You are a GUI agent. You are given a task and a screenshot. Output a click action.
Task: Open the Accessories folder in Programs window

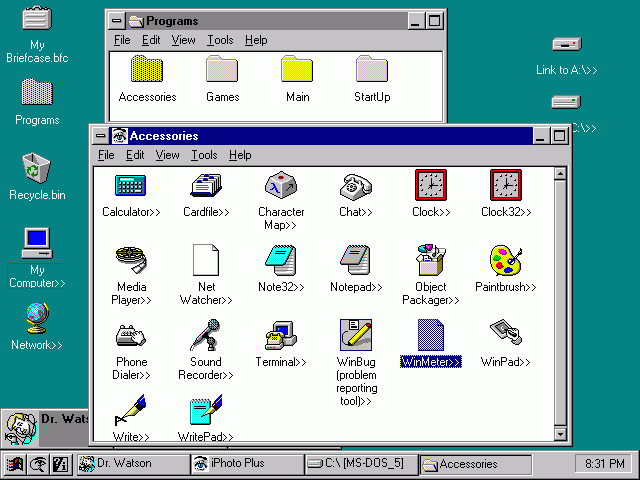pos(147,69)
